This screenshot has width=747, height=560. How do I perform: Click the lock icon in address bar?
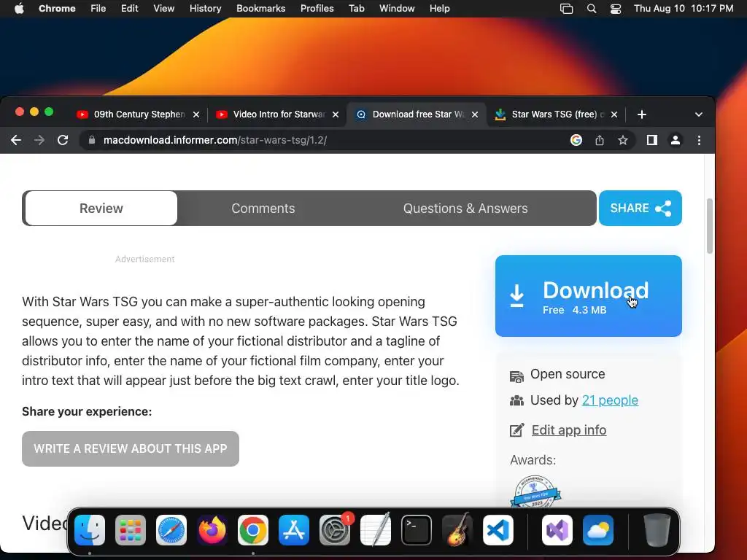point(93,140)
